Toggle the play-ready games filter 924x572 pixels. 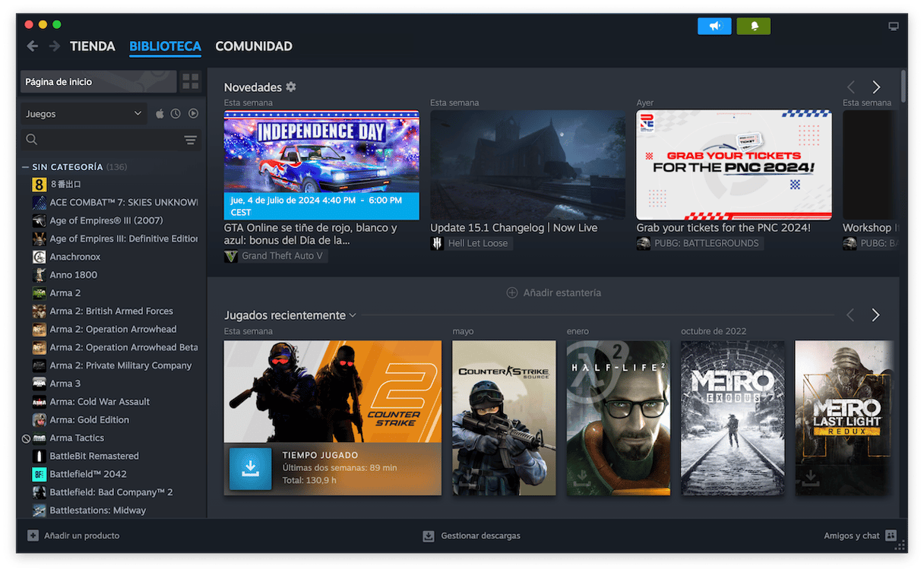193,114
